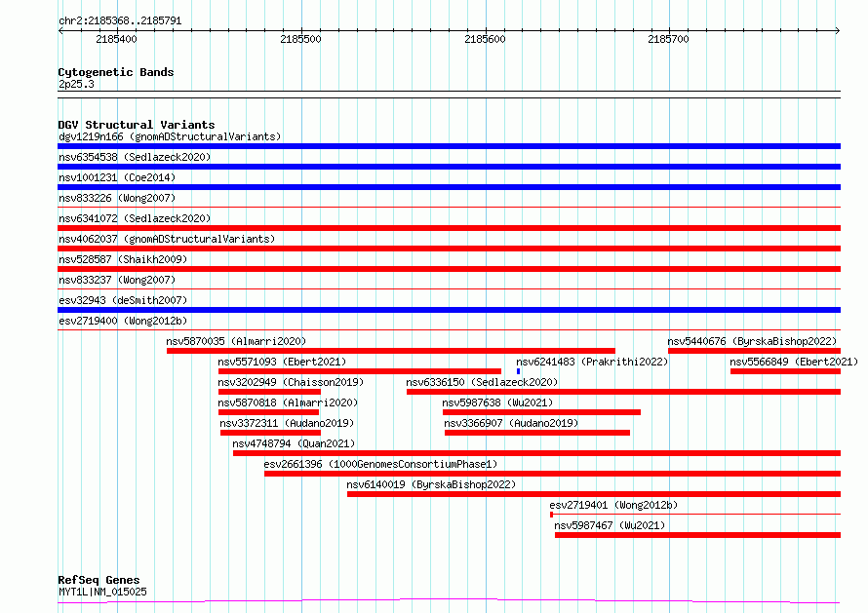The height and width of the screenshot is (613, 868).
Task: Select the red bar under nsv5440676
Action: point(755,351)
